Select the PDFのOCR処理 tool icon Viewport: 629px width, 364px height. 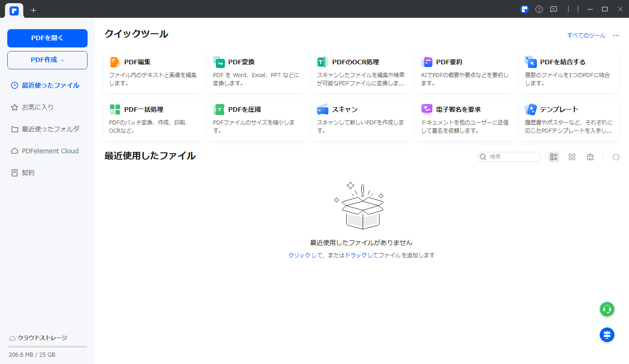(323, 62)
